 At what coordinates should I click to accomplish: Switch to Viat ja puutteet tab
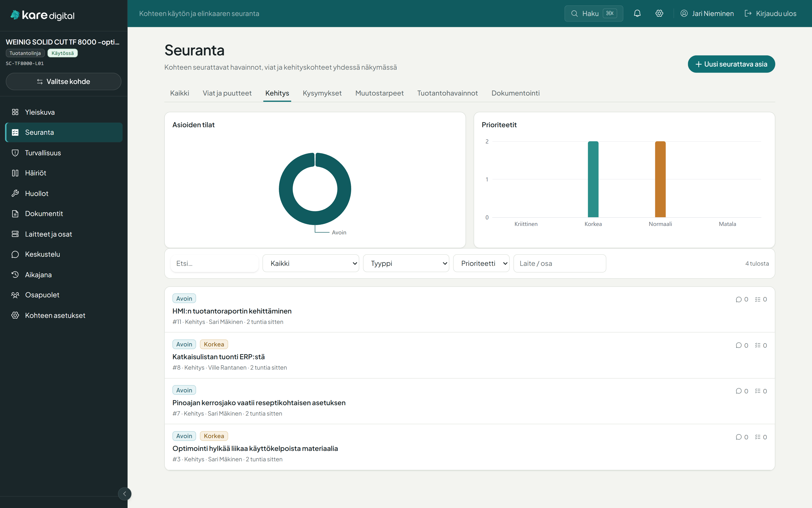tap(227, 93)
